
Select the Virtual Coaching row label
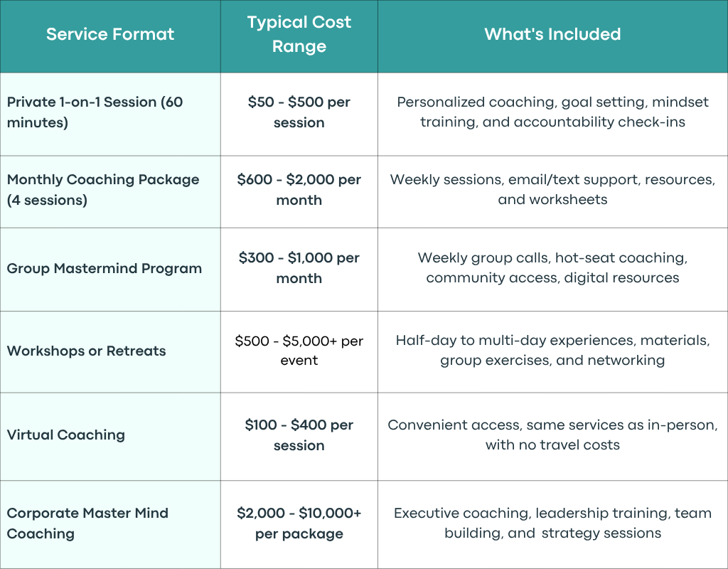click(110, 437)
